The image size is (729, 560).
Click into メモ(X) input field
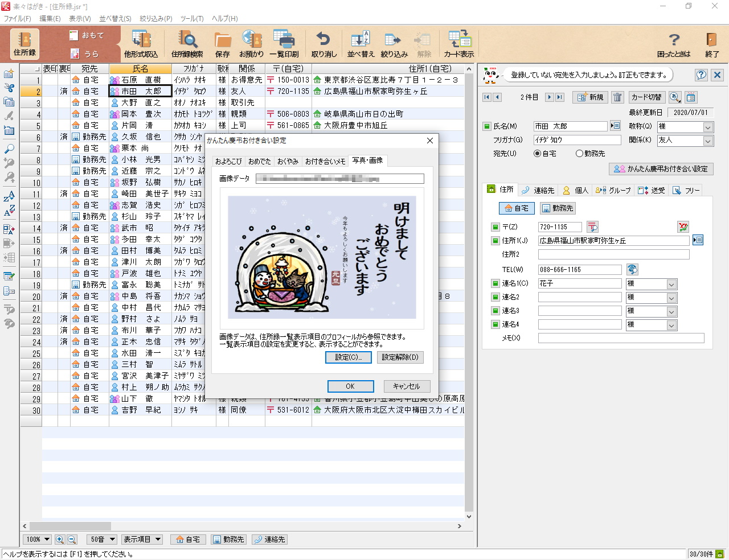pos(621,338)
